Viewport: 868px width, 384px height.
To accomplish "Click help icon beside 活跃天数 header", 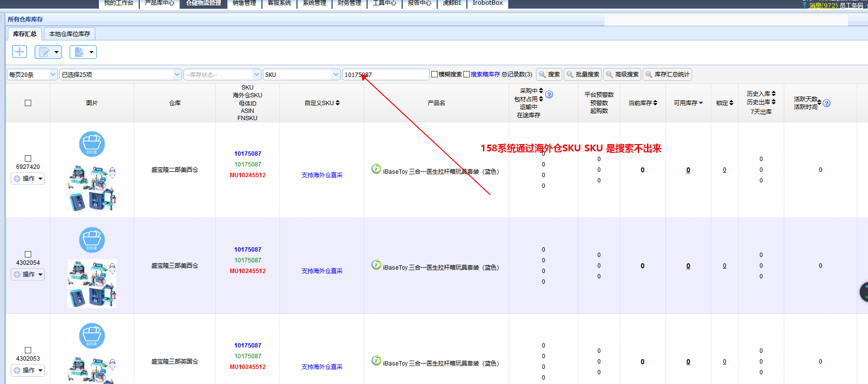I will [x=827, y=103].
